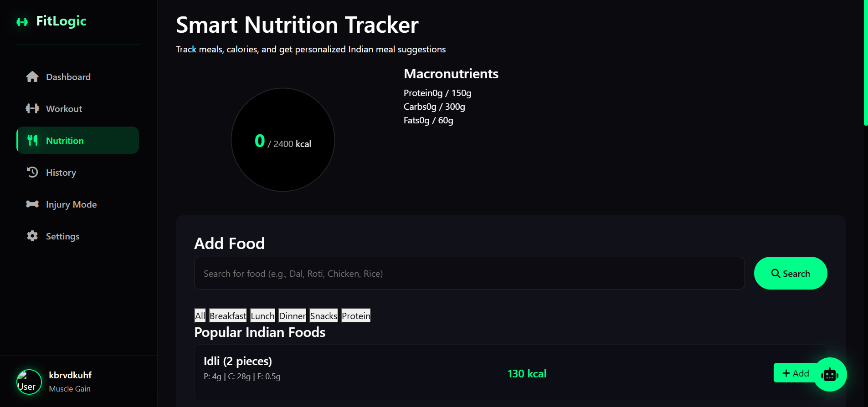Open the chatbot robot assistant button
This screenshot has height=407, width=868.
tap(830, 374)
